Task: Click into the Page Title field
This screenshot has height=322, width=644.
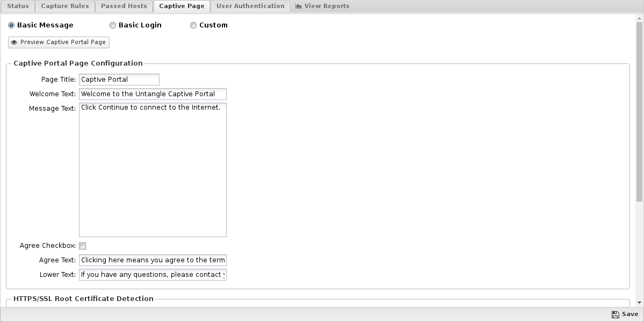Action: 119,80
